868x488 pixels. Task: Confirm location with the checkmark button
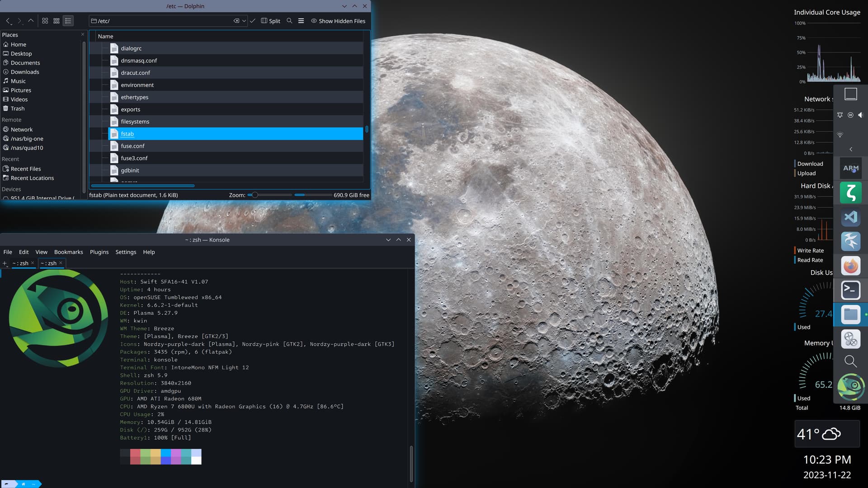point(253,21)
